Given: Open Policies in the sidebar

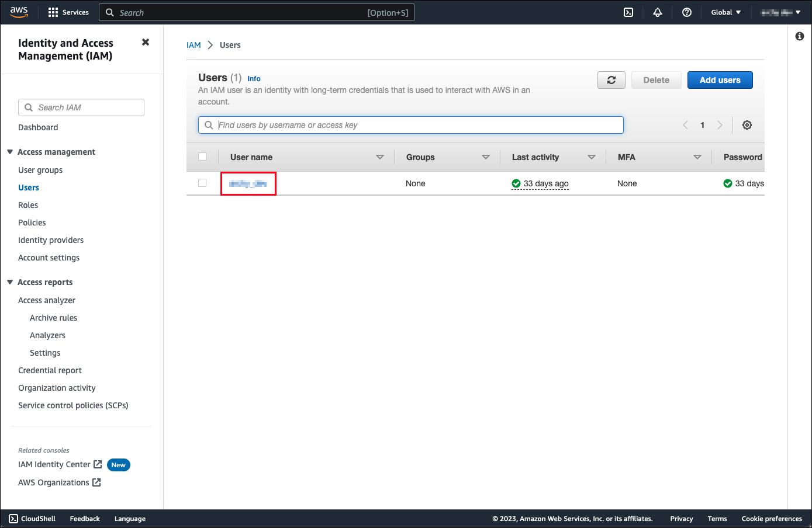Looking at the screenshot, I should tap(32, 223).
